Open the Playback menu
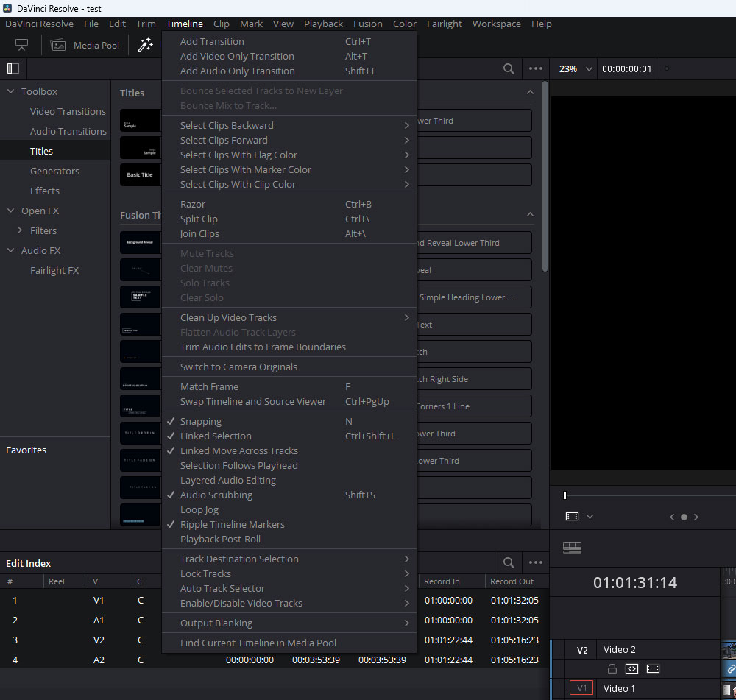 tap(323, 24)
